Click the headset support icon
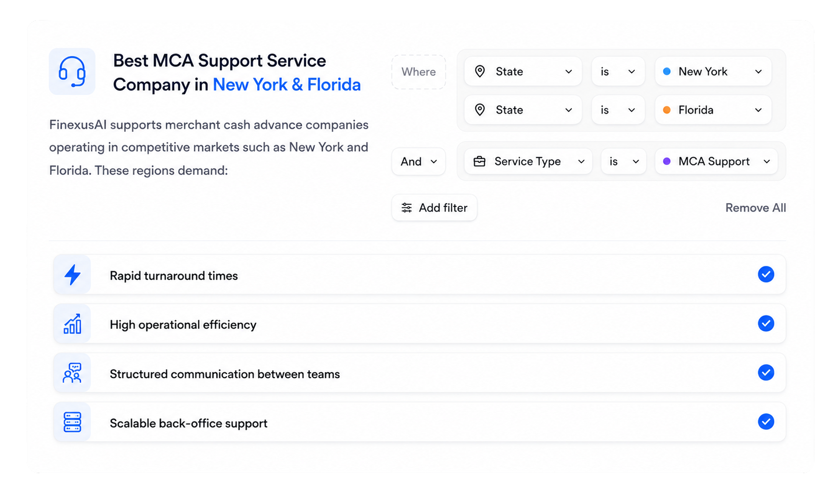The height and width of the screenshot is (504, 840). point(72,71)
